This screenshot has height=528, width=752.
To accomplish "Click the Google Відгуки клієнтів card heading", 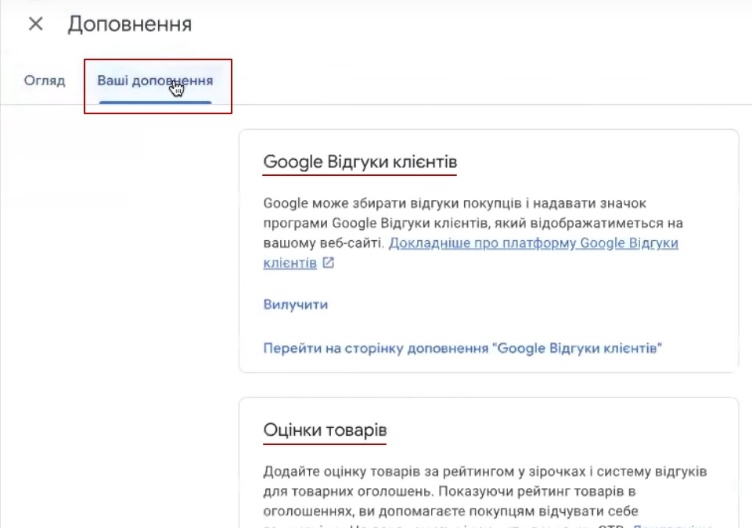I will click(360, 161).
